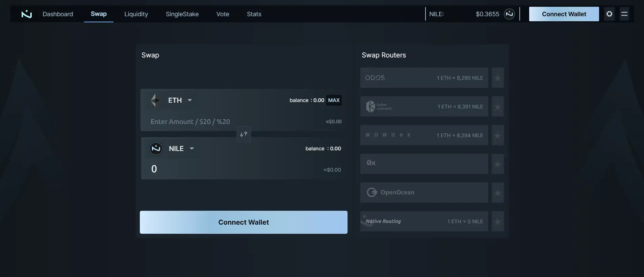
Task: Pick the 0x swap router
Action: point(424,164)
